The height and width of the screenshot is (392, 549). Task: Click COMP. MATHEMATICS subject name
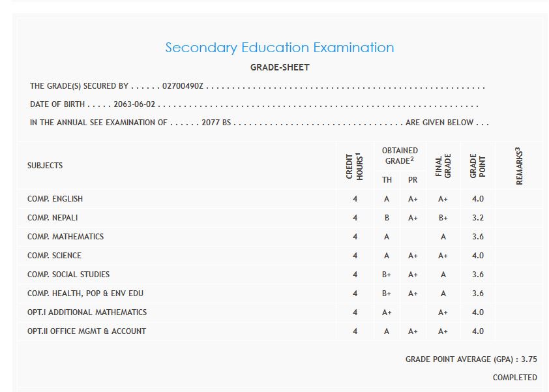pos(65,237)
